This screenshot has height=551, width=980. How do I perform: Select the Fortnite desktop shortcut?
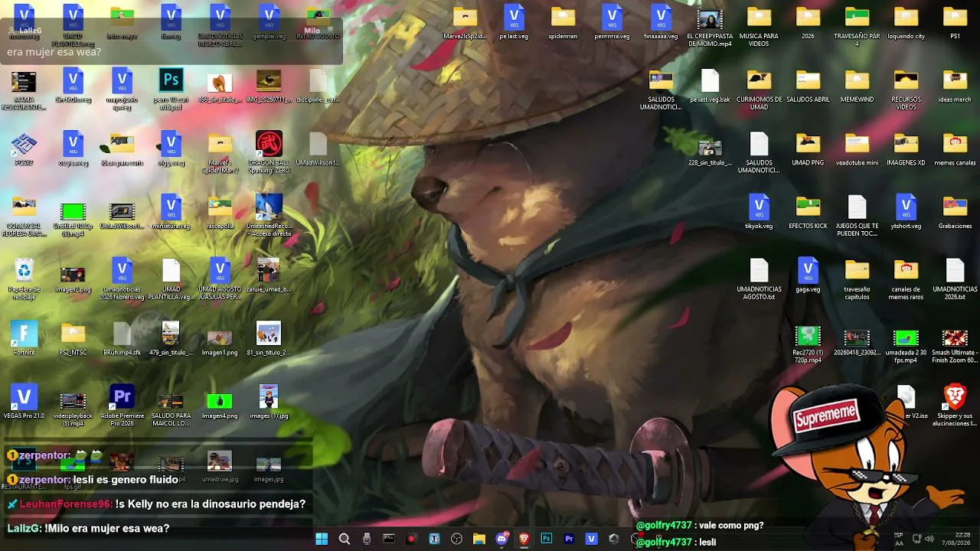coord(24,338)
